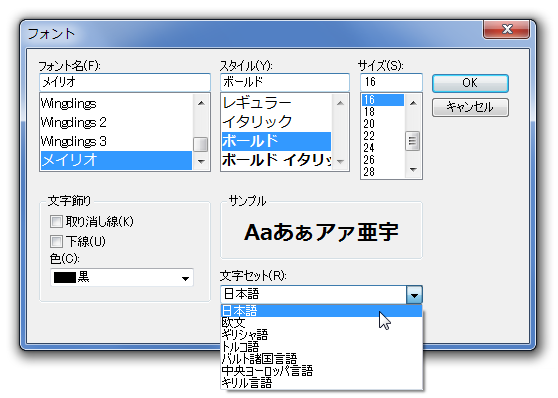Select バルト諸国言語 from the dropdown list
Viewport: 558px width, 398px height.
(321, 359)
